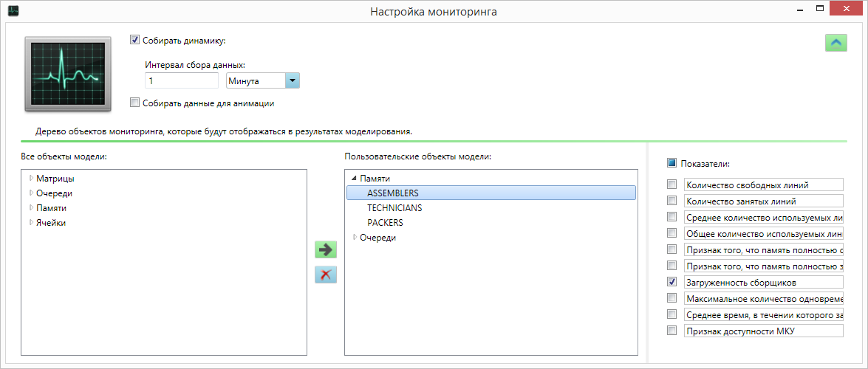
Task: Expand Очереди in user objects tree
Action: click(355, 238)
